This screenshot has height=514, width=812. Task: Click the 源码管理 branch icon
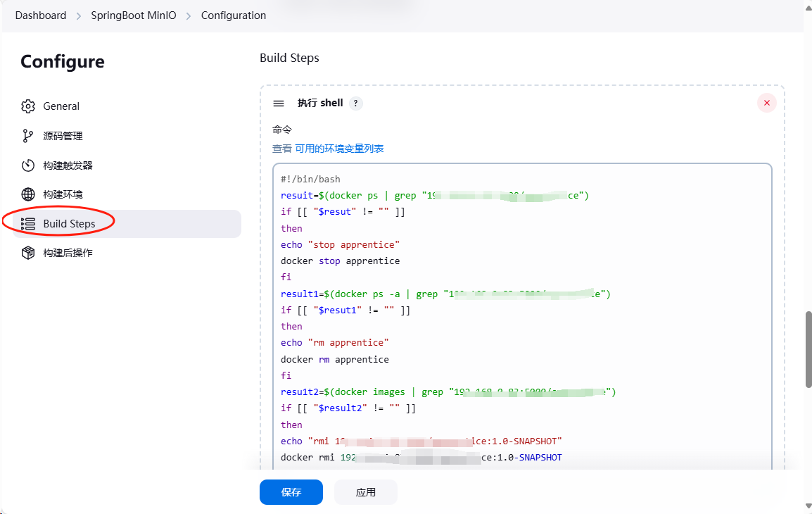28,136
